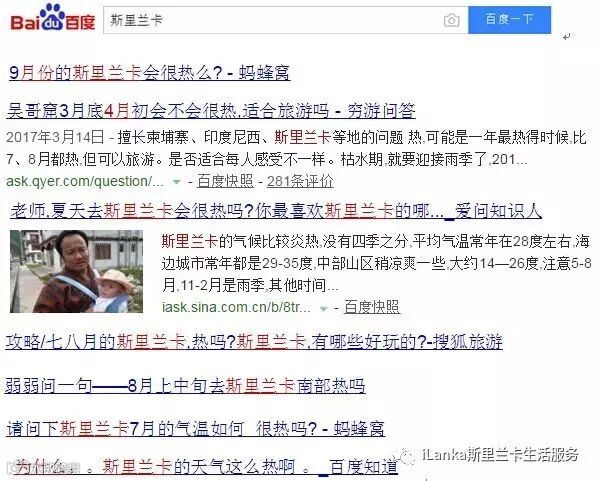Expand dropdown arrow beside ask.qyer.com URL
597x481 pixels.
pyautogui.click(x=176, y=182)
